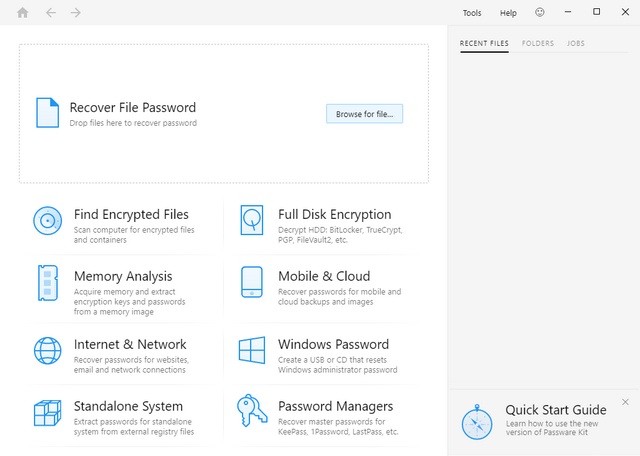
Task: Go to the Home screen icon
Action: pyautogui.click(x=23, y=13)
